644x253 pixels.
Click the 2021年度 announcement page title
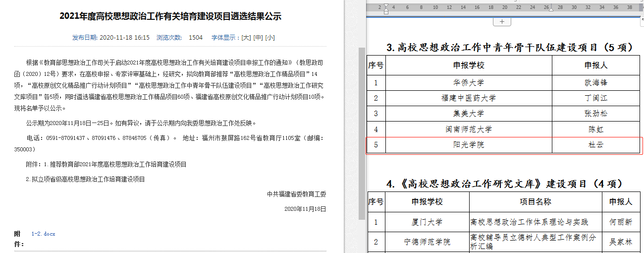[170, 16]
